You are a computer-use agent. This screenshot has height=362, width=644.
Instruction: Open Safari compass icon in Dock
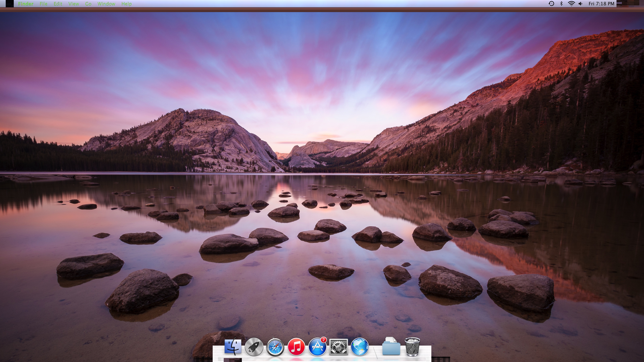point(275,347)
